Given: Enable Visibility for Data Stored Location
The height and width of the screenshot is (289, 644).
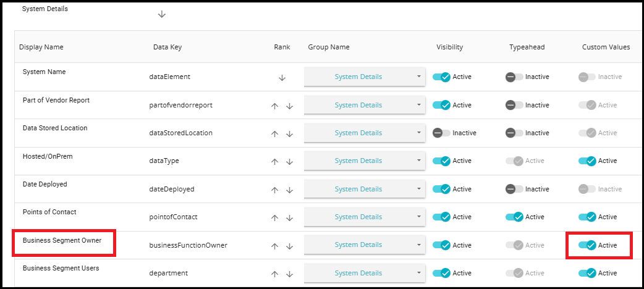Looking at the screenshot, I should [441, 133].
